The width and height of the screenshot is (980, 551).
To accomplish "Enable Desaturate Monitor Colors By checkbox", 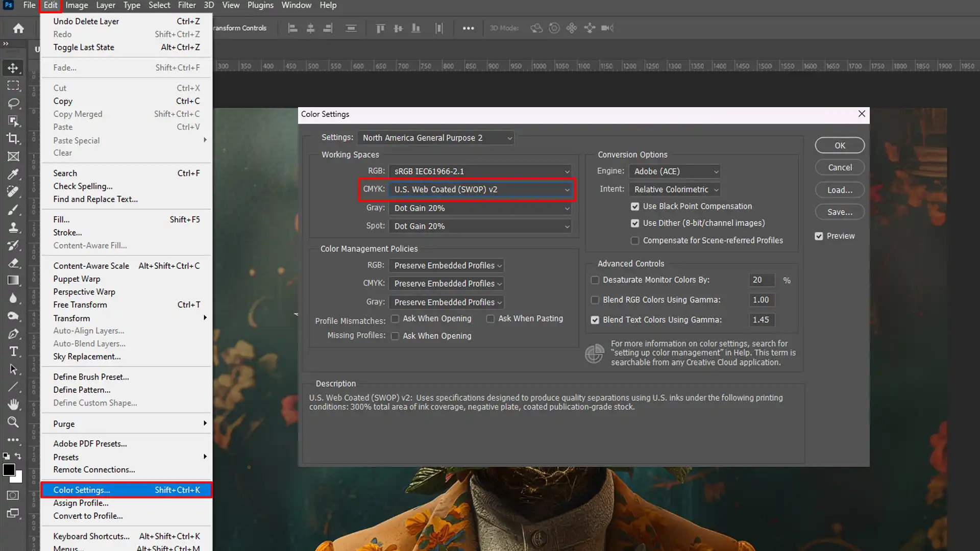I will coord(595,280).
